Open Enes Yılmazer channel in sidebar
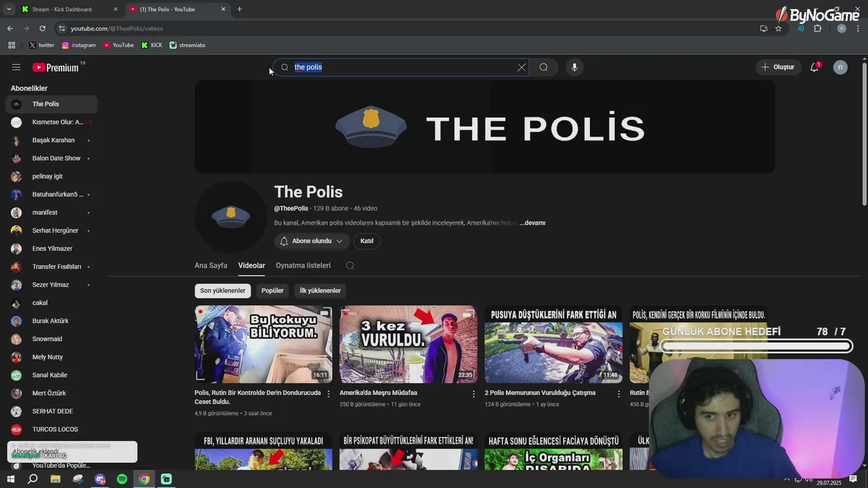 pos(52,249)
